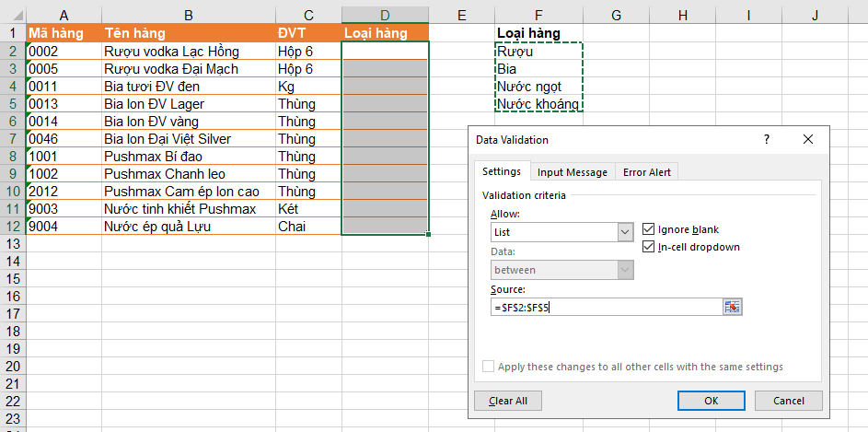Screen dimensions: 868x432
Task: Switch to the Input Message tab
Action: click(x=573, y=172)
